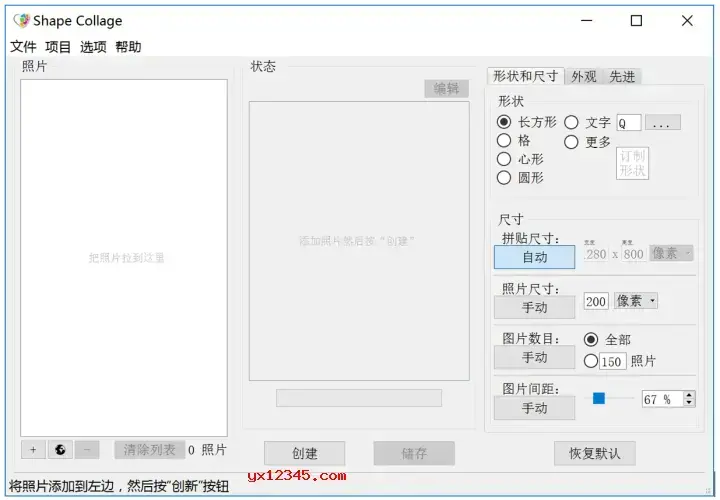Switch to the 先进 tab
Image resolution: width=720 pixels, height=500 pixels.
click(622, 77)
